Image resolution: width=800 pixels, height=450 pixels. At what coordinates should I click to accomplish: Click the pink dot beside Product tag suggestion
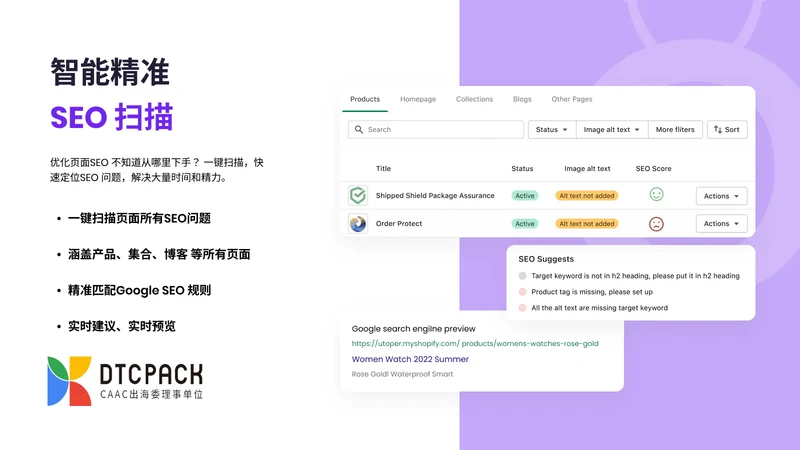[522, 292]
